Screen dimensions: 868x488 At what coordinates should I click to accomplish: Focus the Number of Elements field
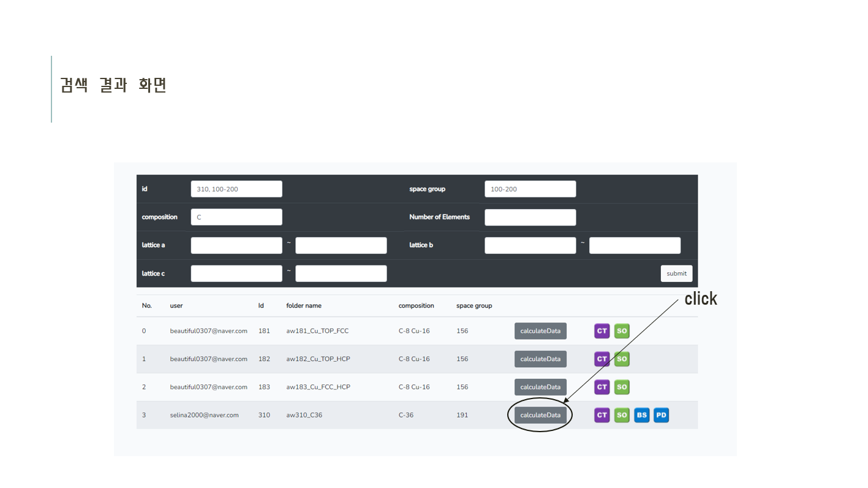pos(530,217)
